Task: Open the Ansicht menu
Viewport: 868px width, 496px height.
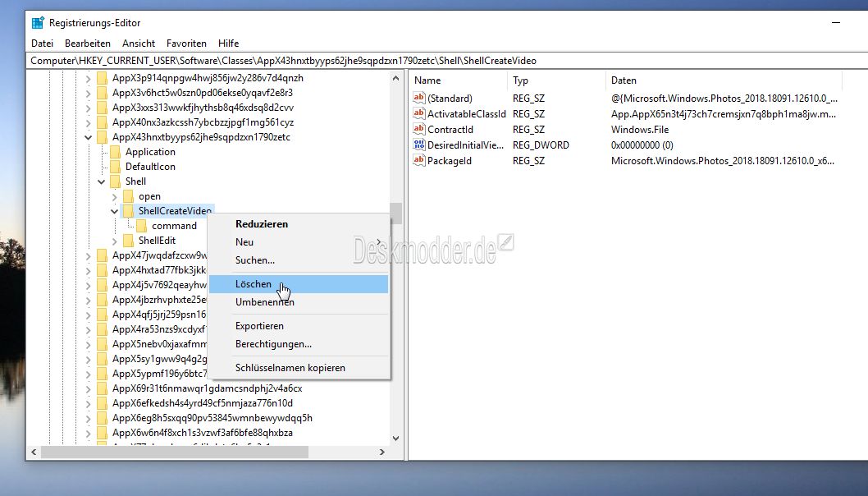Action: tap(139, 44)
